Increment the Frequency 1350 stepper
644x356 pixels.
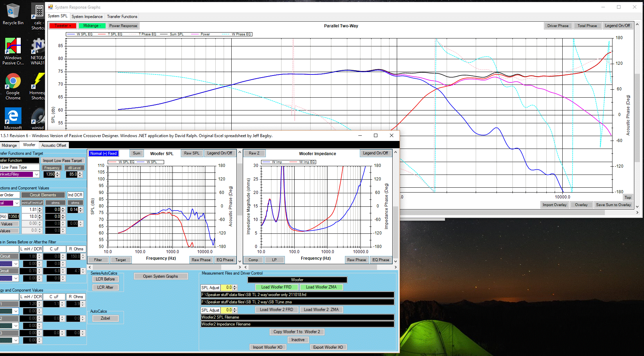point(57,173)
